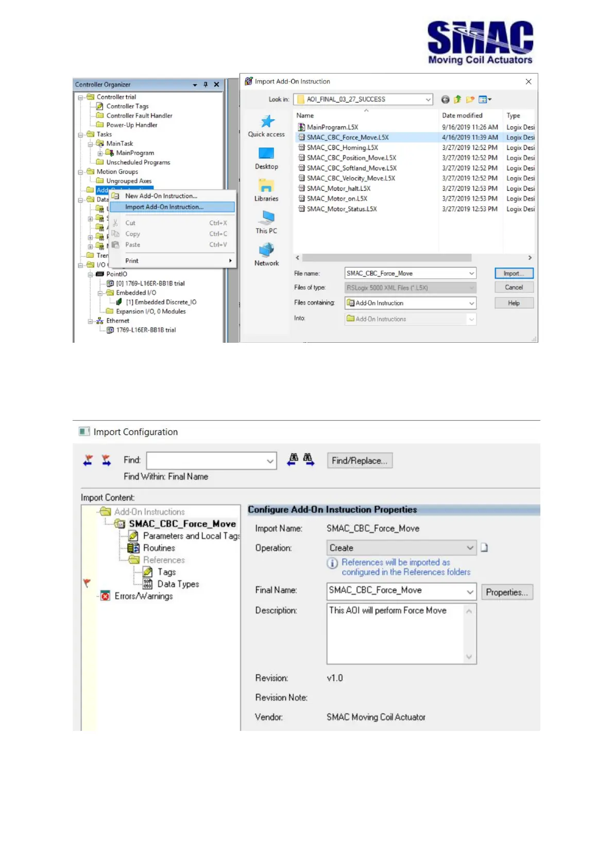This screenshot has height=868, width=613.
Task: Sort by Date modified column header
Action: 462,116
